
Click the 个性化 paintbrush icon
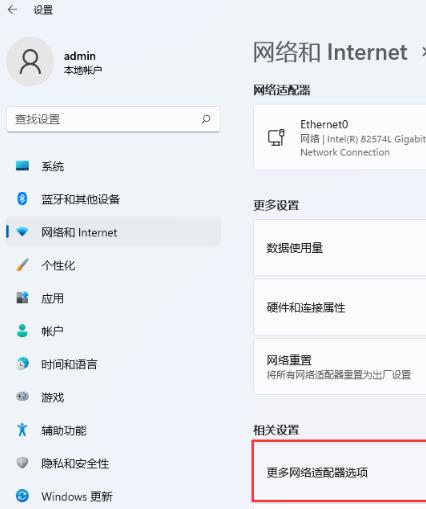pos(22,265)
